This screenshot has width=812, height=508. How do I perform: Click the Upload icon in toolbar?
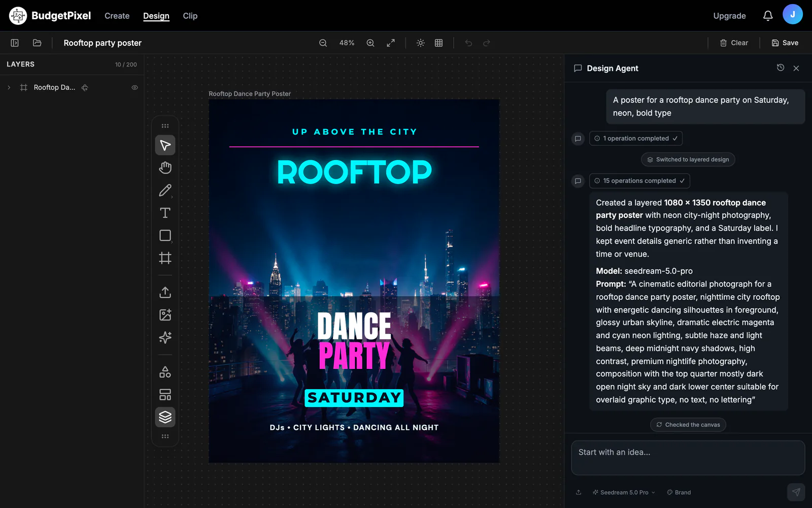pyautogui.click(x=165, y=292)
